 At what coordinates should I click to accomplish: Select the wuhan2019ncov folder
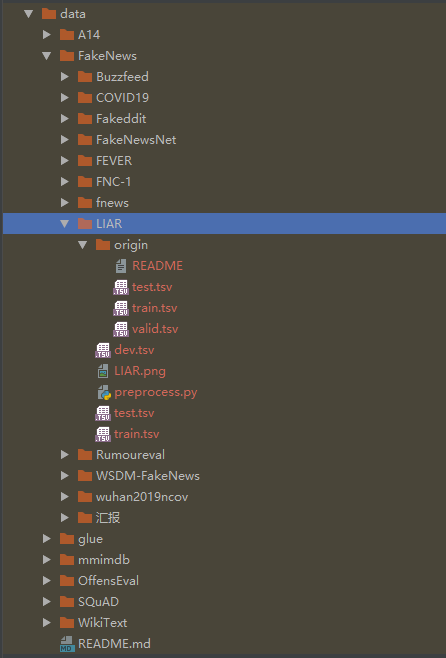(x=142, y=497)
